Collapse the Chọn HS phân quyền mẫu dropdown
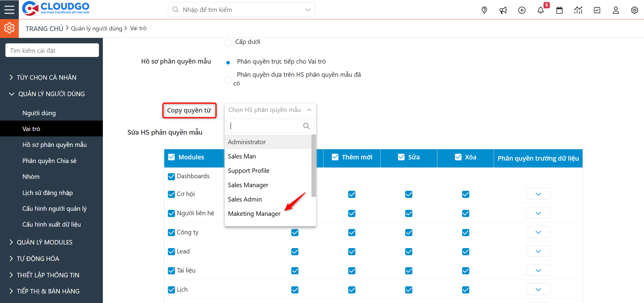The width and height of the screenshot is (644, 303). point(309,110)
